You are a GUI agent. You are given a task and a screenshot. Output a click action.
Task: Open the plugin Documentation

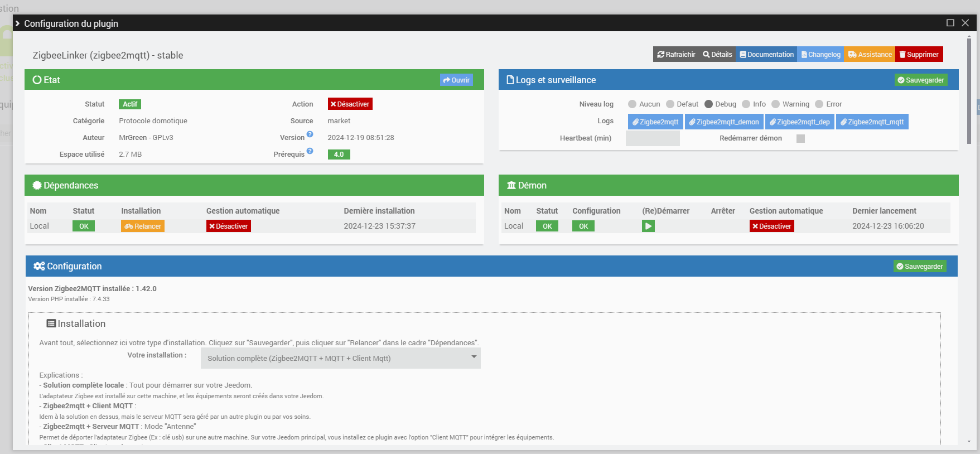(766, 55)
